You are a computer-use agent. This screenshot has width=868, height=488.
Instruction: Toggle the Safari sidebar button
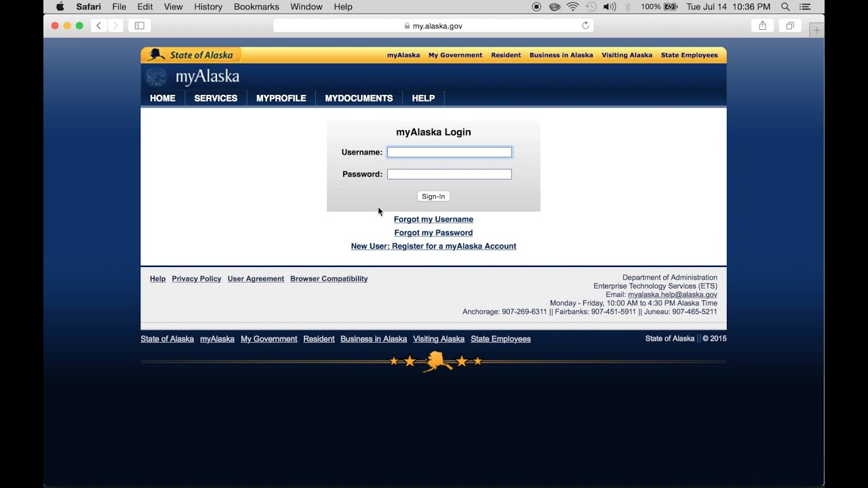(139, 26)
